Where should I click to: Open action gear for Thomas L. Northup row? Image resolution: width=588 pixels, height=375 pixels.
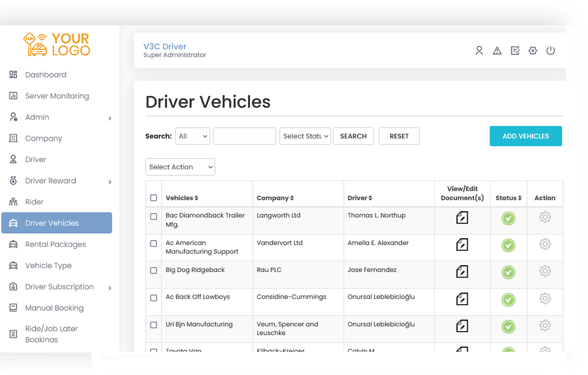tap(545, 217)
